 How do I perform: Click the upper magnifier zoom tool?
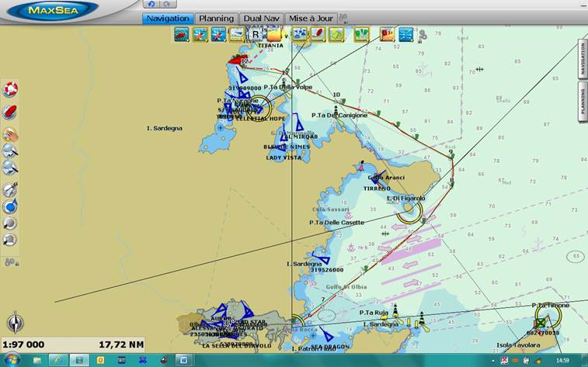coord(11,151)
